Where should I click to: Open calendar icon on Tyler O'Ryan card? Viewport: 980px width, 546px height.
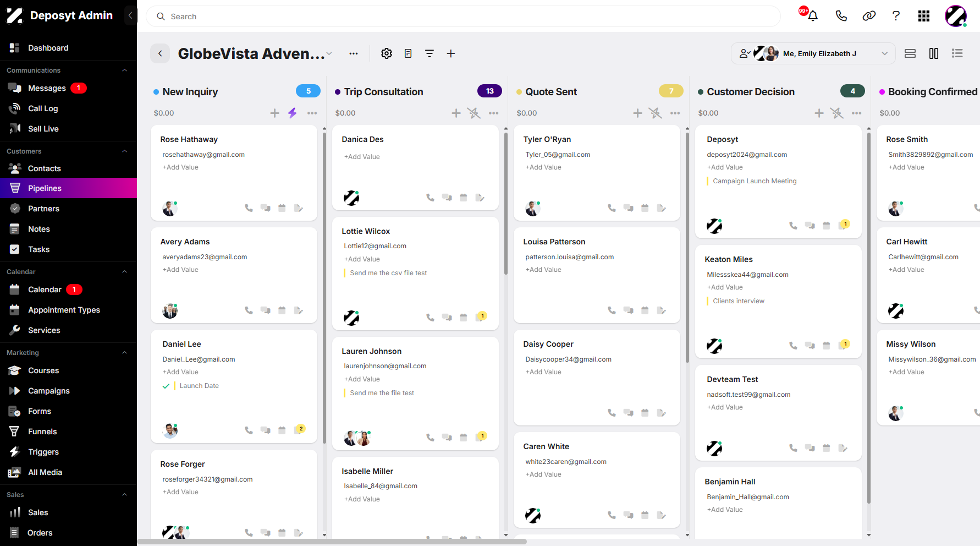[645, 208]
